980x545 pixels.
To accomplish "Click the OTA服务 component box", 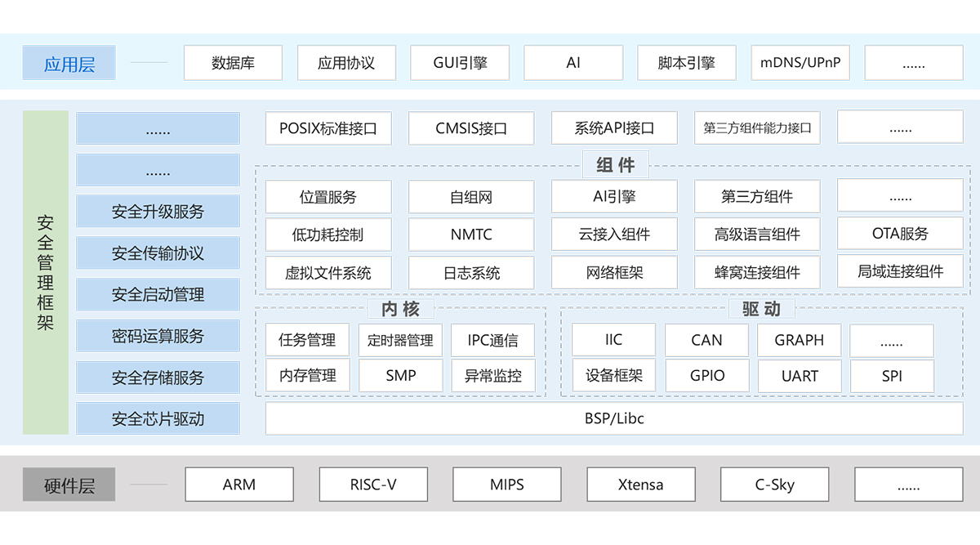I will pyautogui.click(x=900, y=234).
